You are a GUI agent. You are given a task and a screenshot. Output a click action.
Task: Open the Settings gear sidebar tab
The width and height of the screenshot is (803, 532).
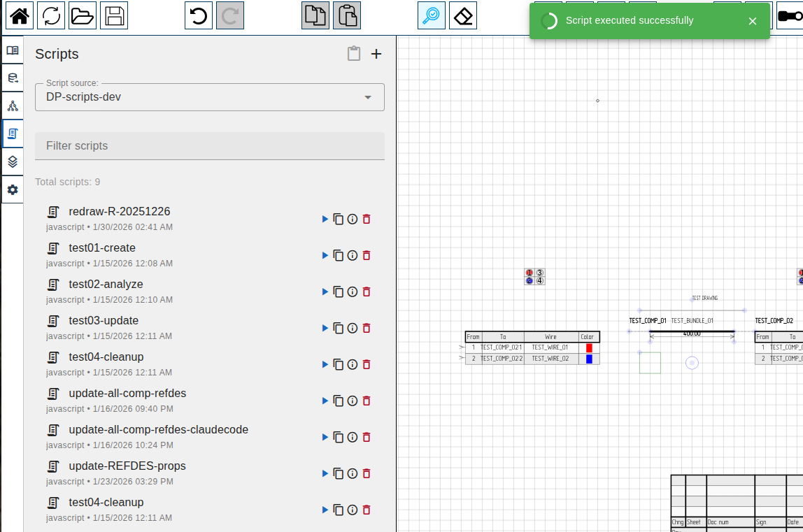[x=13, y=189]
